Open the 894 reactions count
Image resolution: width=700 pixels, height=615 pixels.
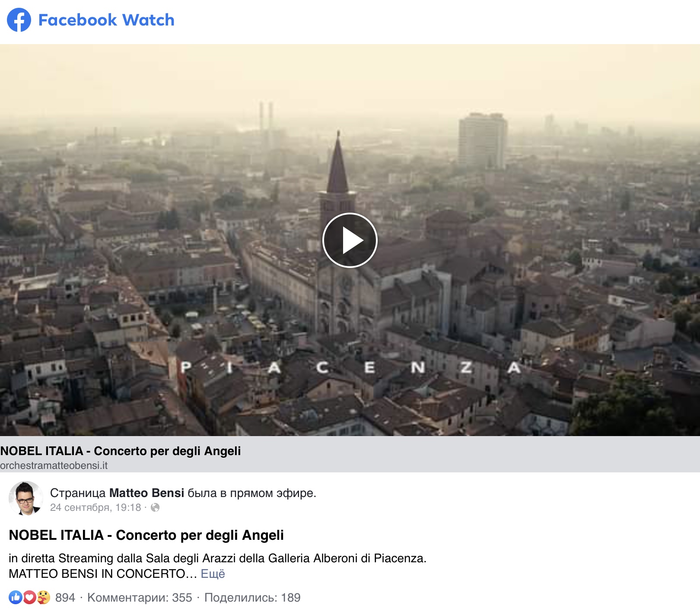(x=65, y=598)
